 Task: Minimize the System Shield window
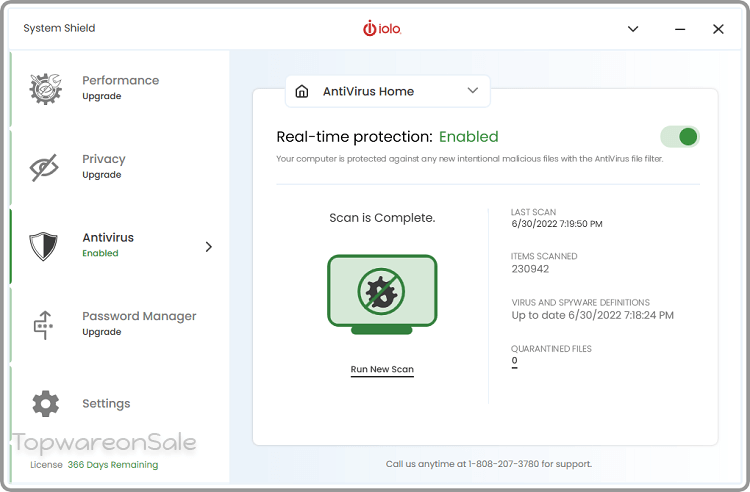click(x=680, y=29)
